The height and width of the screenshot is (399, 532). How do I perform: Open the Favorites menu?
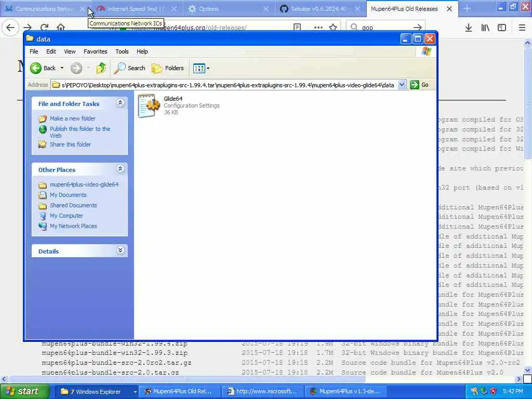[96, 51]
